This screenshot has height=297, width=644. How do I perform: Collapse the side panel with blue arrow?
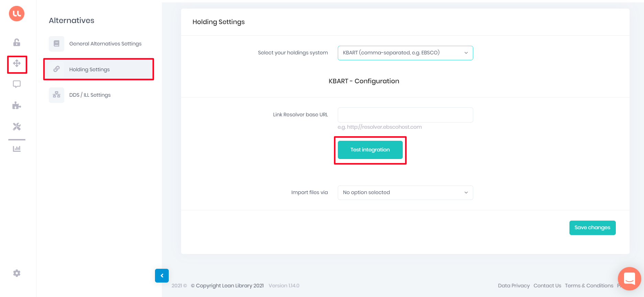click(x=162, y=276)
